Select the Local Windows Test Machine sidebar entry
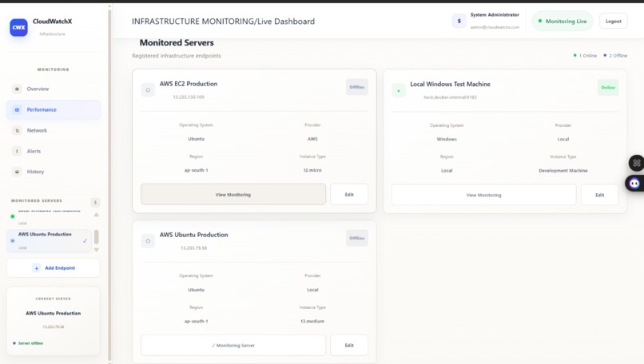 [x=49, y=216]
